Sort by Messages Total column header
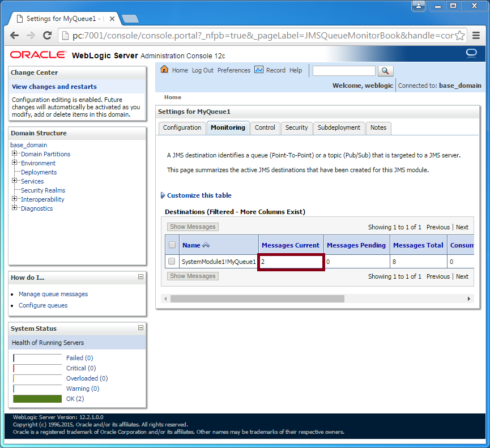 418,245
